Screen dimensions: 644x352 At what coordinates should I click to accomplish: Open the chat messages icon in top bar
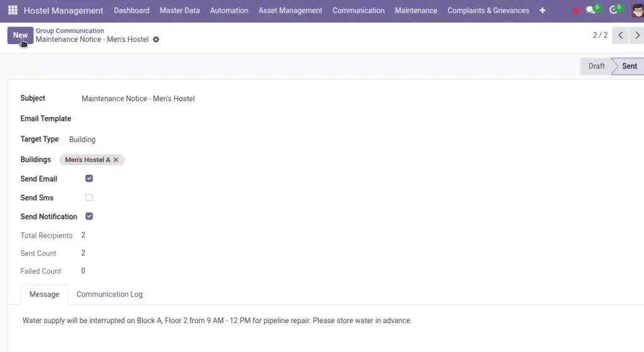(x=591, y=10)
